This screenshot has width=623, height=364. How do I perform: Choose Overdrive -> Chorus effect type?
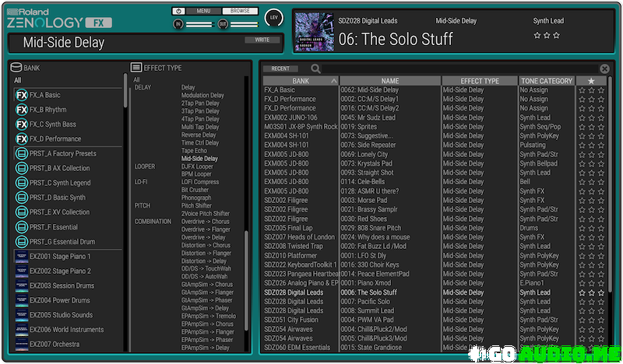pos(205,222)
